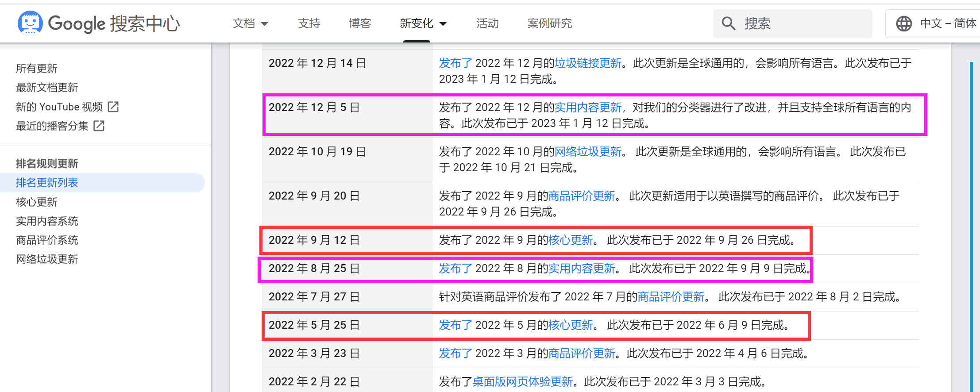Click the globe language icon

(x=904, y=23)
